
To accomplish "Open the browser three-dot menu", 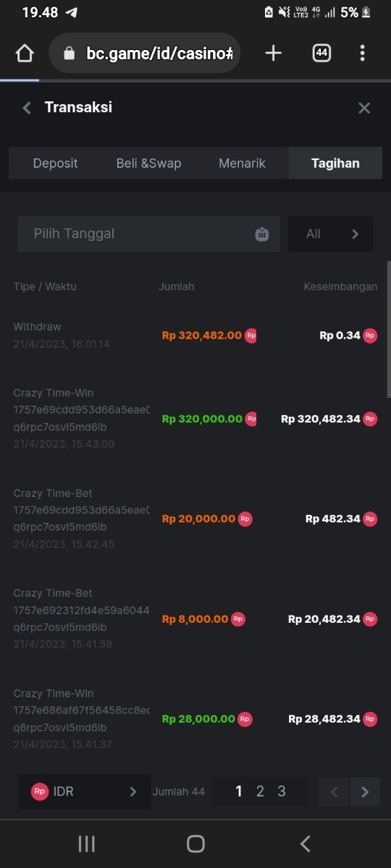I will pos(362,53).
